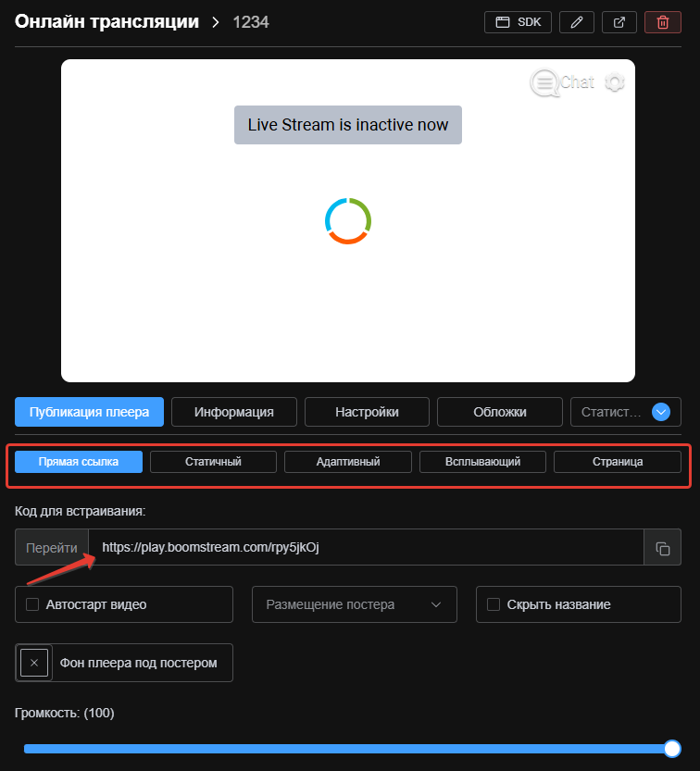Toggle the Скрыть название checkbox
Image resolution: width=700 pixels, height=771 pixels.
tap(494, 604)
